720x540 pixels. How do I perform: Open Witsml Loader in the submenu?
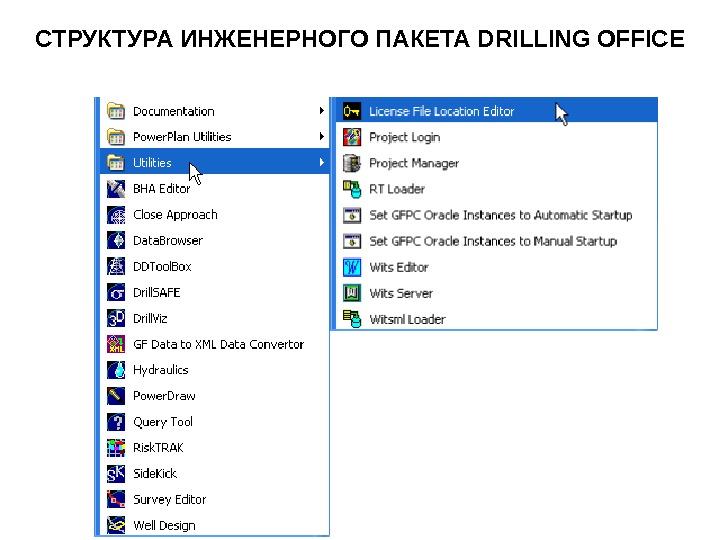[x=496, y=318]
